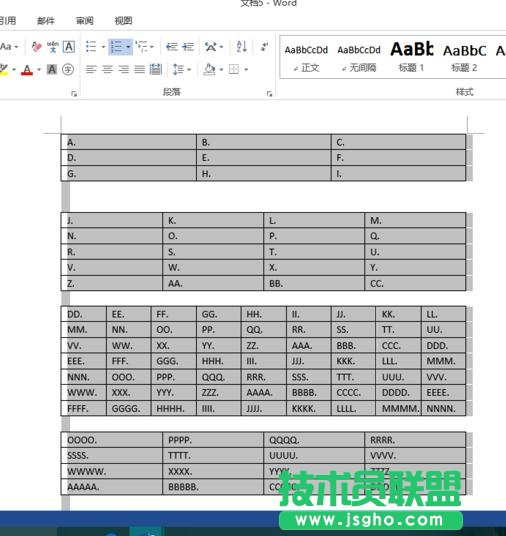The height and width of the screenshot is (536, 506).
Task: Apply the 正文 style
Action: [x=306, y=58]
